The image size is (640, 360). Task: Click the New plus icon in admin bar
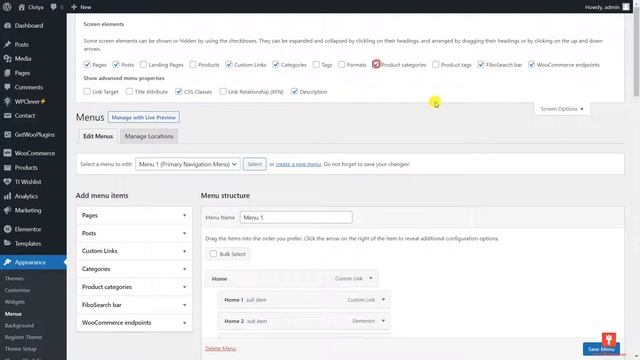coord(74,7)
